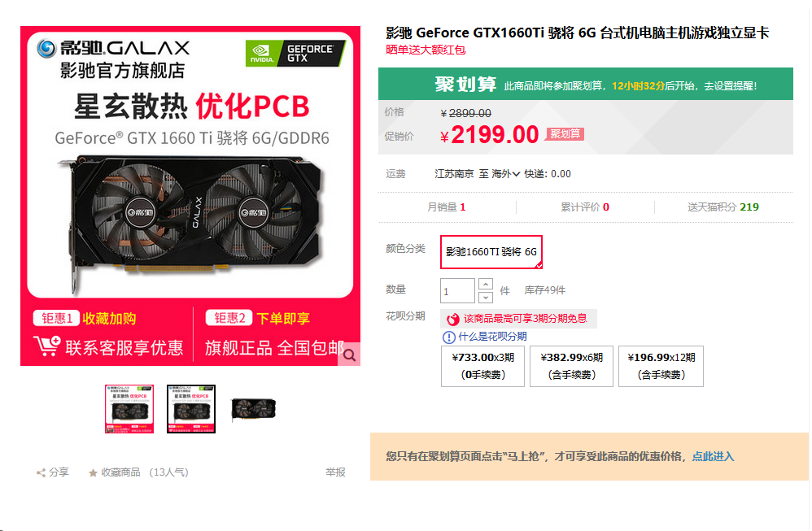Click the magnifier icon on product image

[x=350, y=355]
